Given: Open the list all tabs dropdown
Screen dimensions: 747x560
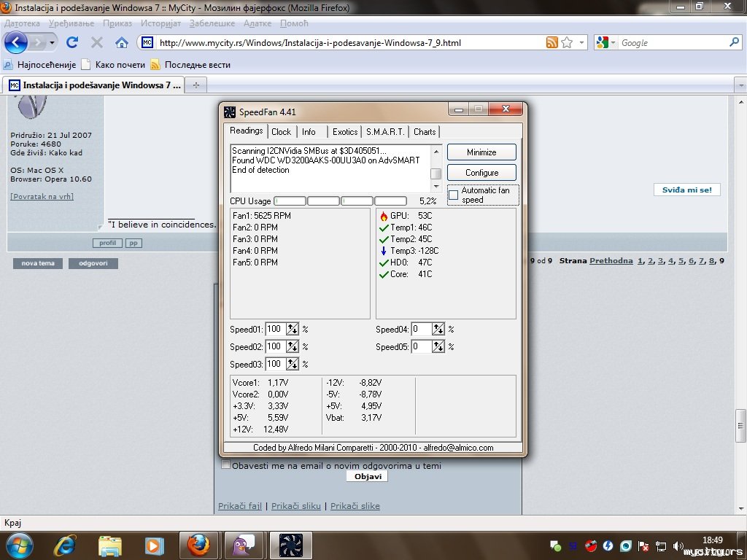Looking at the screenshot, I should (741, 86).
